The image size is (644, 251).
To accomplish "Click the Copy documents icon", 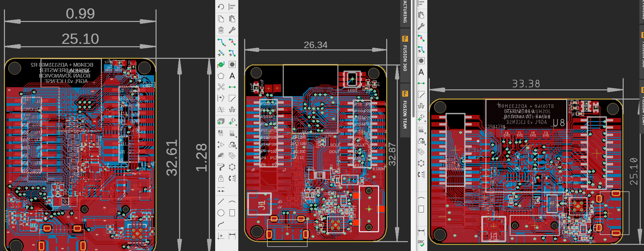I will coord(221,19).
